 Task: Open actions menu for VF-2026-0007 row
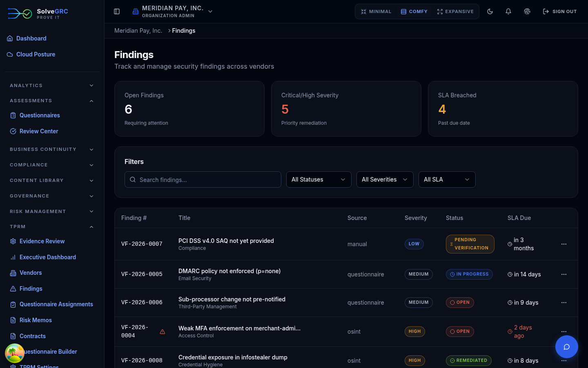pyautogui.click(x=564, y=244)
